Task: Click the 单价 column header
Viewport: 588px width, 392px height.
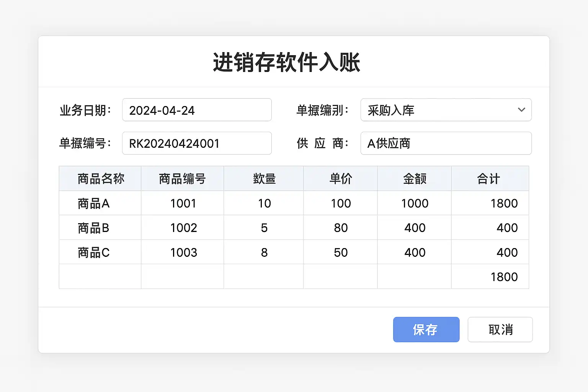Action: (x=340, y=179)
